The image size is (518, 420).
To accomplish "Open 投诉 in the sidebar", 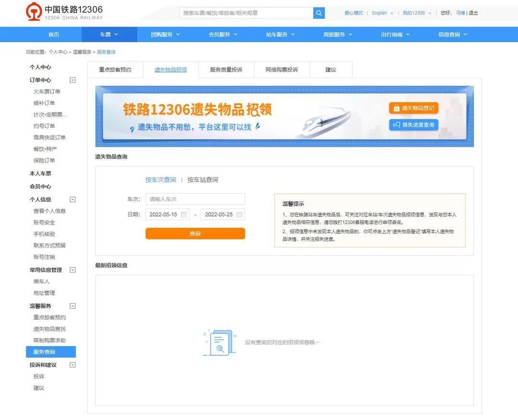I will pos(39,376).
